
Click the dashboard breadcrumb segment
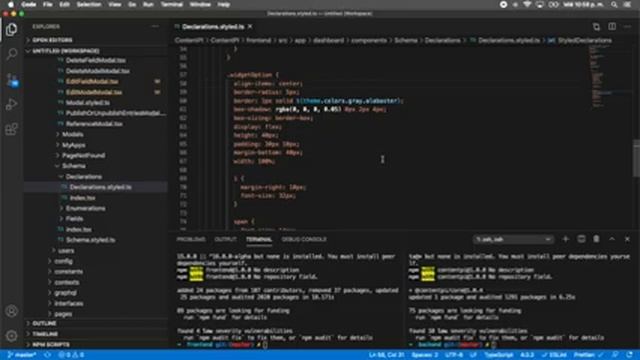[x=329, y=40]
